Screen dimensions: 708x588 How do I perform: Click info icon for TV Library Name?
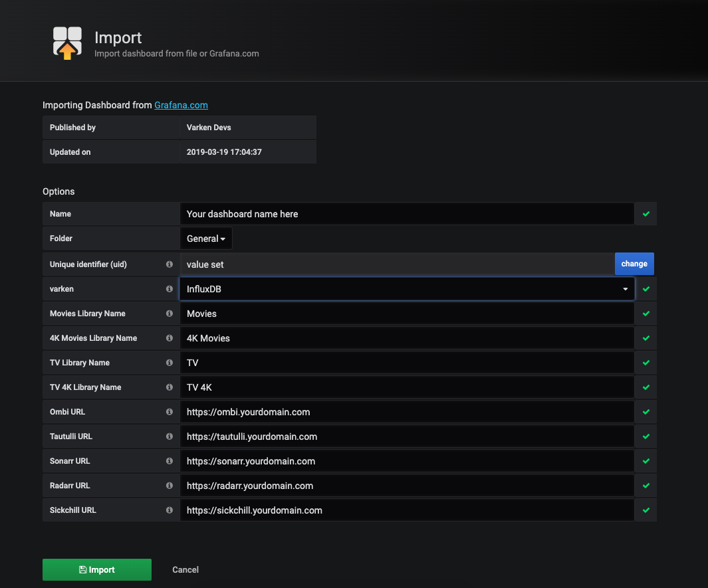170,363
